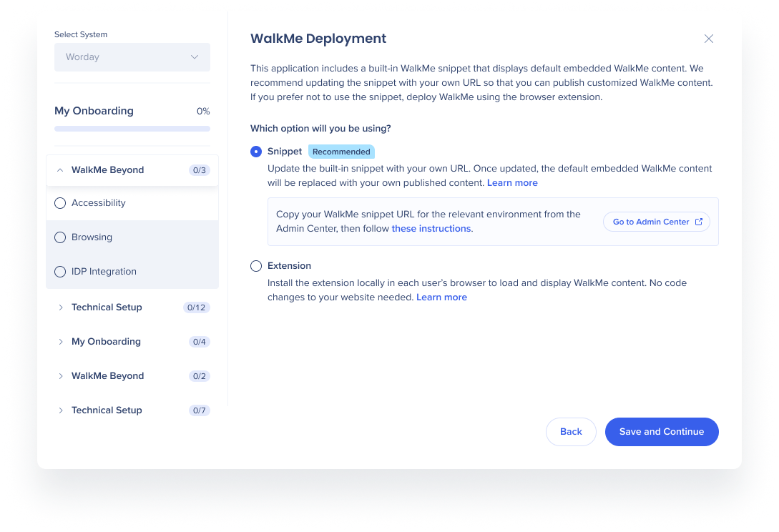The height and width of the screenshot is (532, 779).
Task: Select the Snippet radio option
Action: click(256, 152)
